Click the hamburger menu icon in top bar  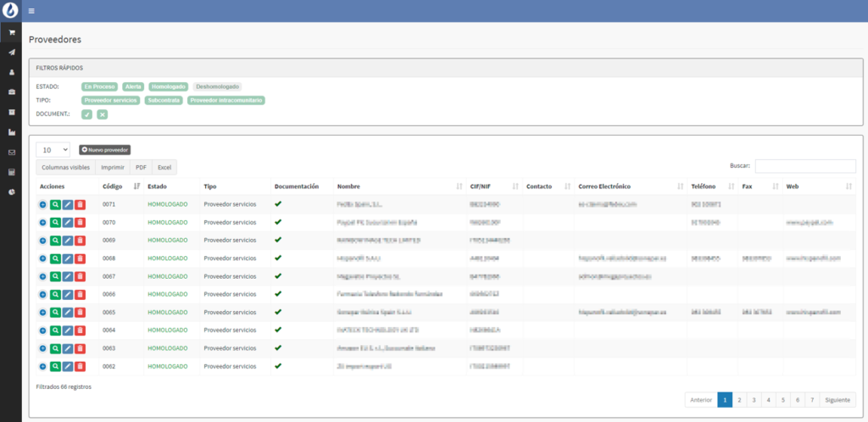[31, 11]
